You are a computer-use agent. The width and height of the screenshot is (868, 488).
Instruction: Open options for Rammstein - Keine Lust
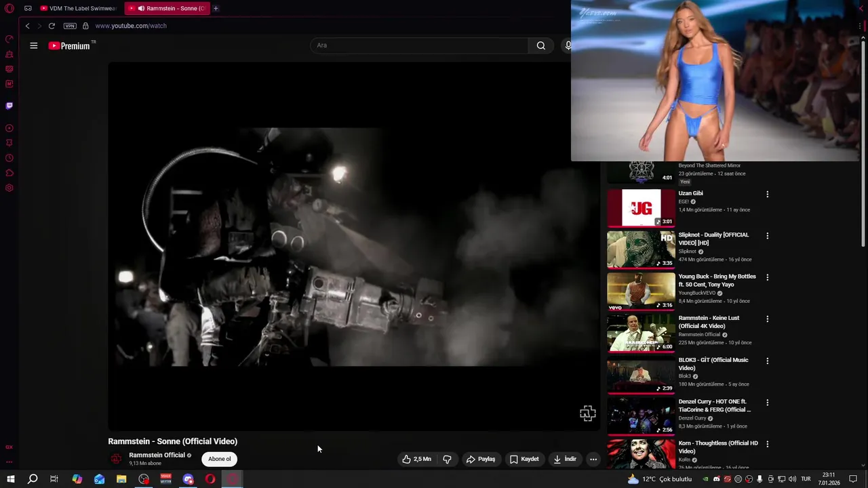tap(768, 319)
